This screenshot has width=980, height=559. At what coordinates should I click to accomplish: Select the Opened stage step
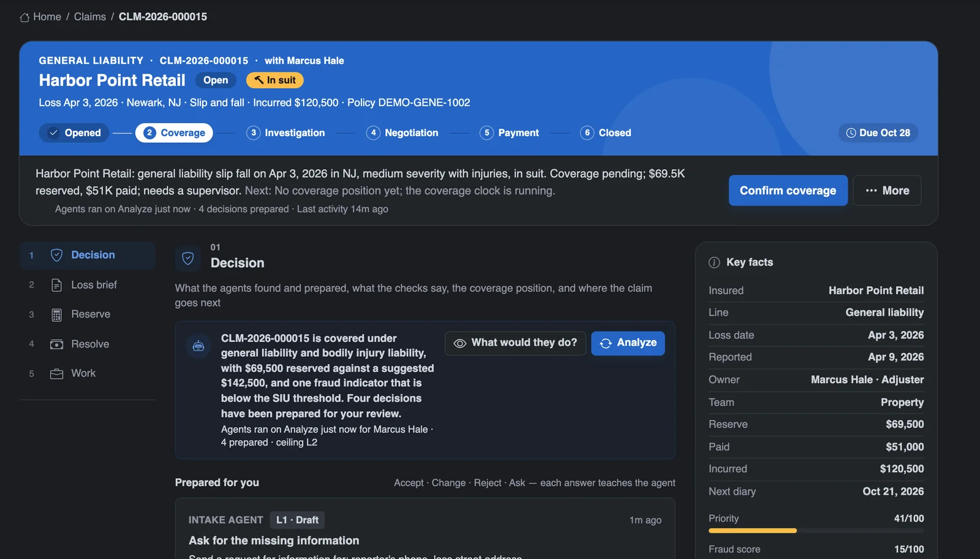pos(74,133)
